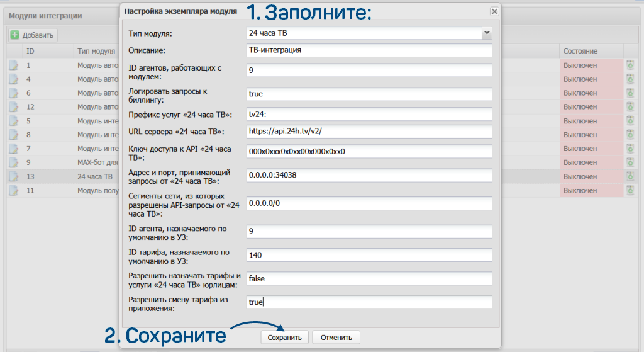Click the edit icon for module ID 11
The image size is (644, 352).
pyautogui.click(x=14, y=191)
